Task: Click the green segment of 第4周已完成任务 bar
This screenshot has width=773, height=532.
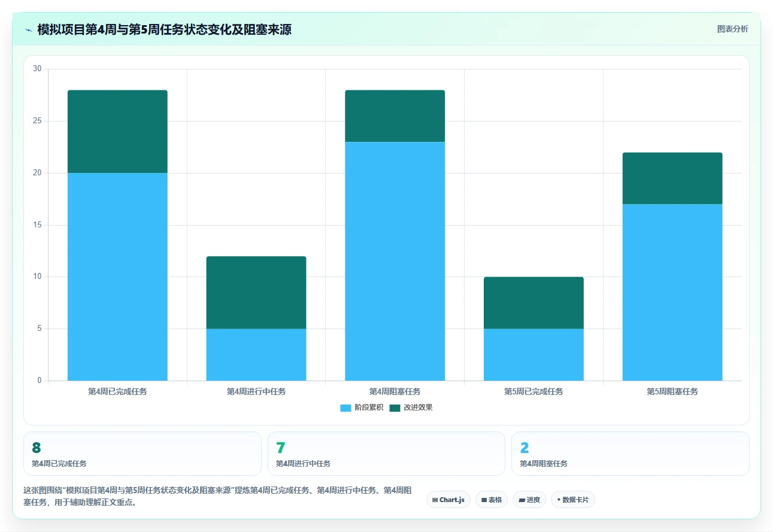Action: click(x=117, y=132)
